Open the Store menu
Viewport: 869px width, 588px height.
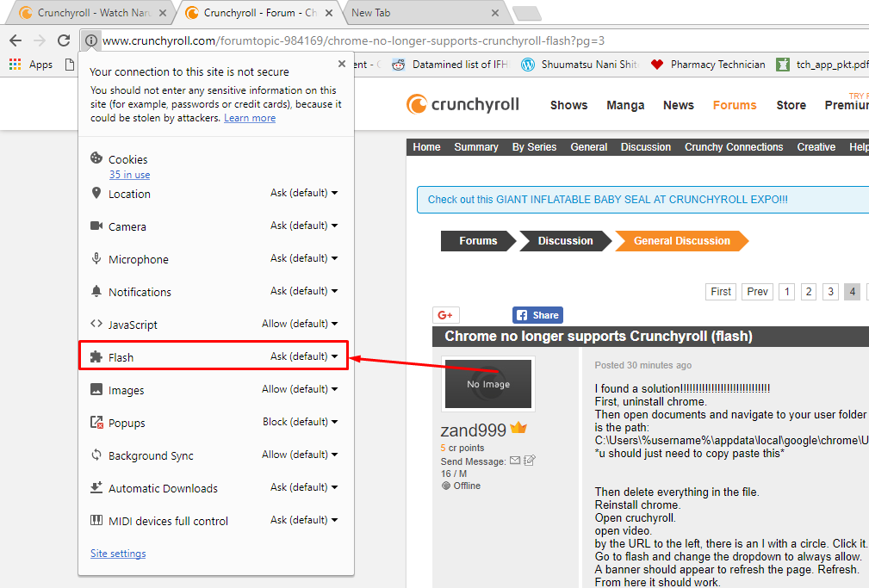point(791,105)
